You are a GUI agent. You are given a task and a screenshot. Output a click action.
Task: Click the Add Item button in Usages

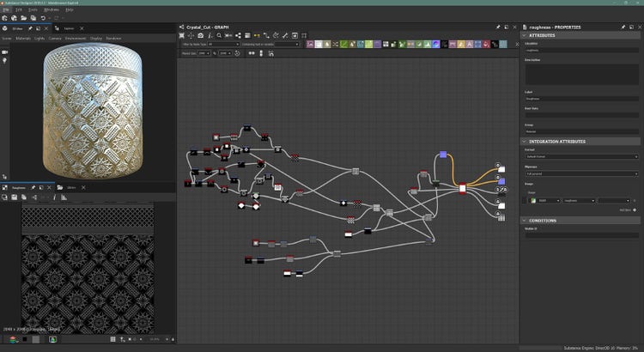click(635, 209)
